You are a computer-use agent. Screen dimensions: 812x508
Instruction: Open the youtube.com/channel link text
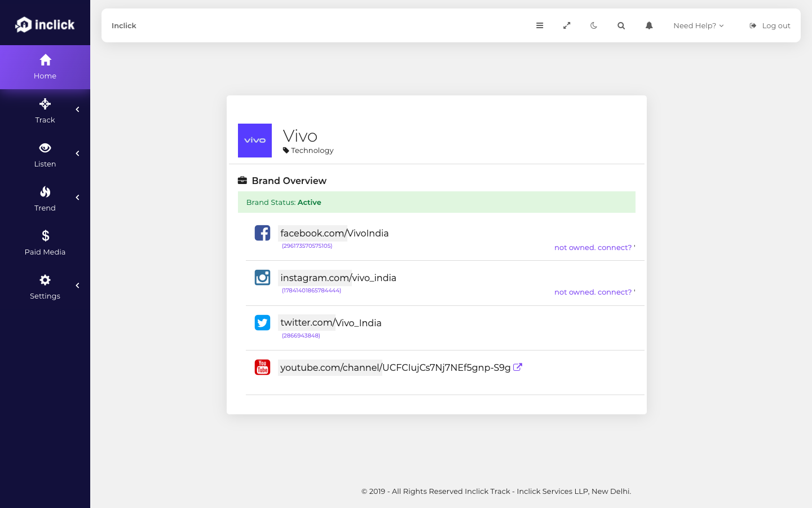pos(395,367)
